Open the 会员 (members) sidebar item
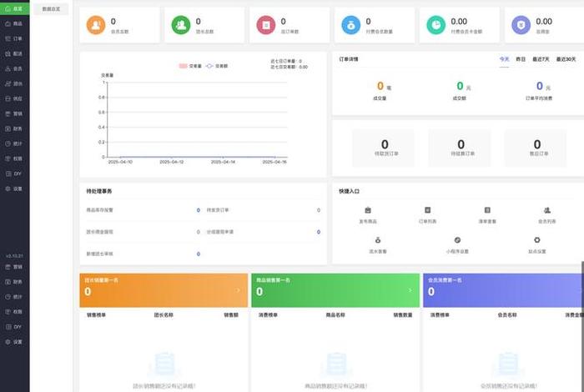Viewport: 584px width, 392px height. (x=14, y=68)
